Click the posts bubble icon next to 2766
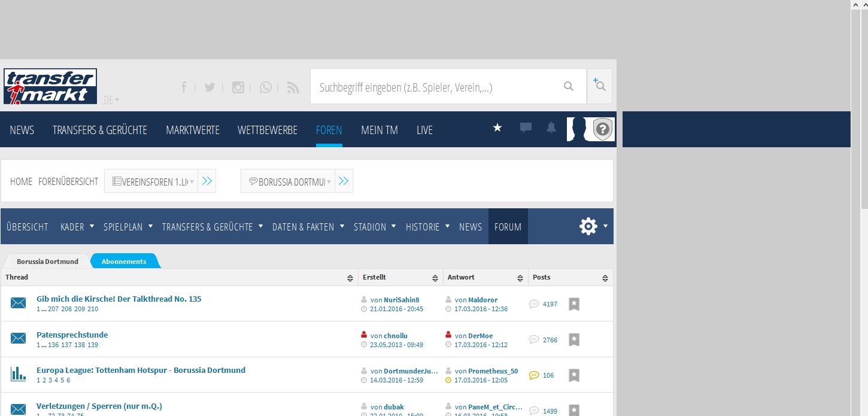 [534, 339]
